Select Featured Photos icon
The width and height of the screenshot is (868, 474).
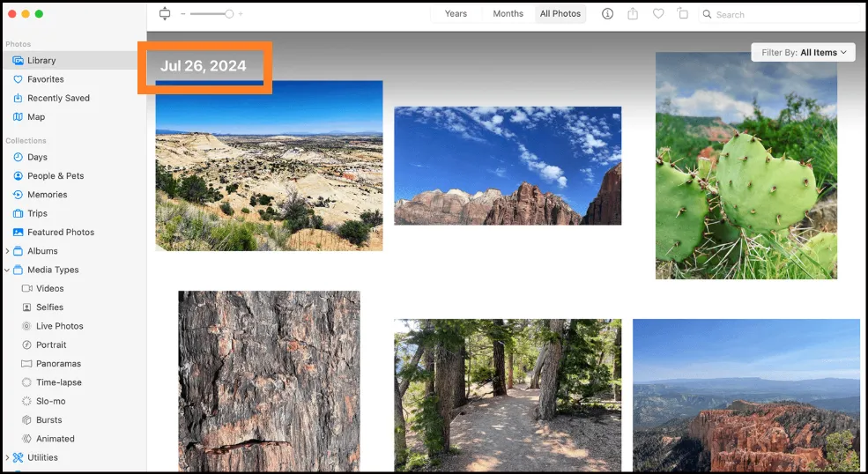coord(18,233)
